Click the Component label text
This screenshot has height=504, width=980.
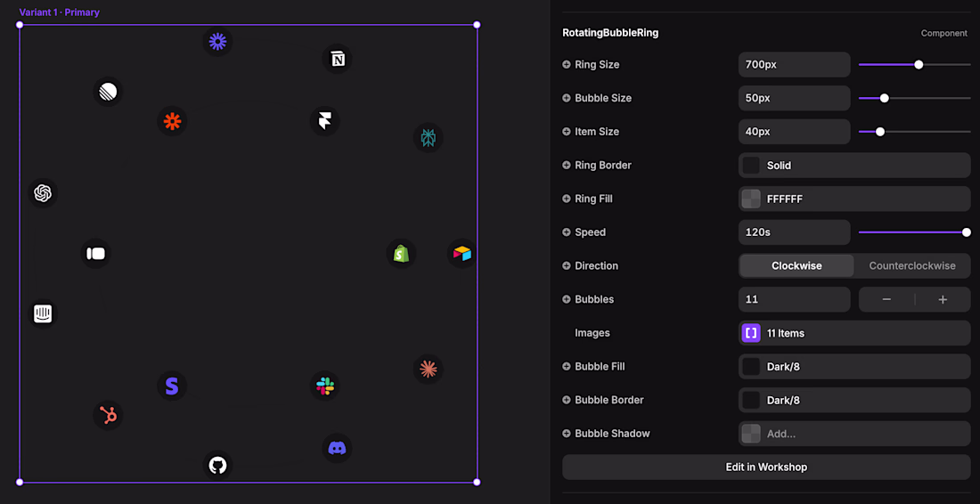coord(943,33)
